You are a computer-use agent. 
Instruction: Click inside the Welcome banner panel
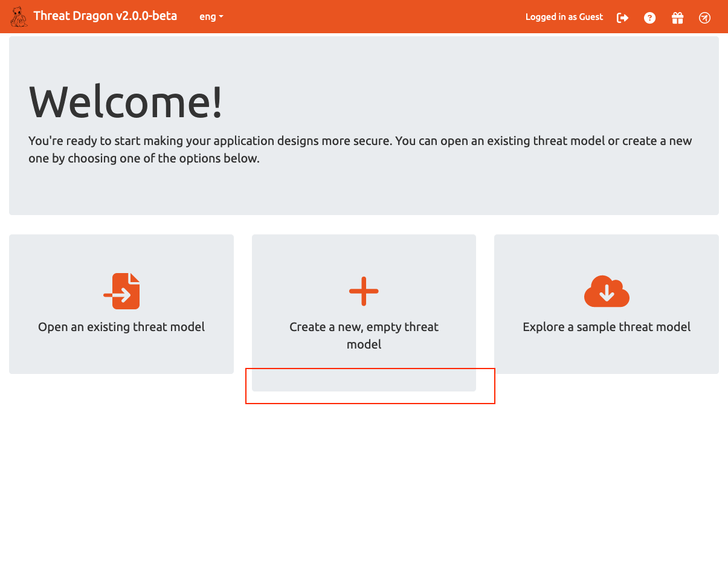pos(364,125)
